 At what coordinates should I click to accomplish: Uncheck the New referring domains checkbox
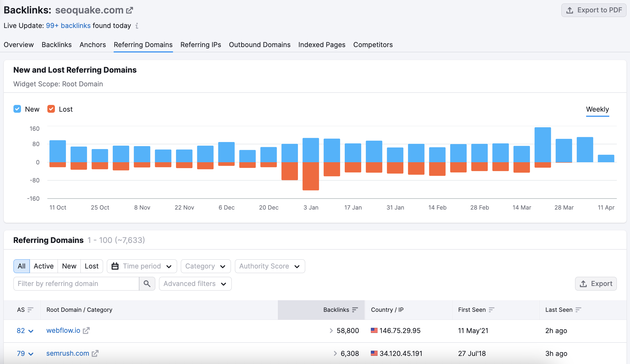click(x=17, y=109)
